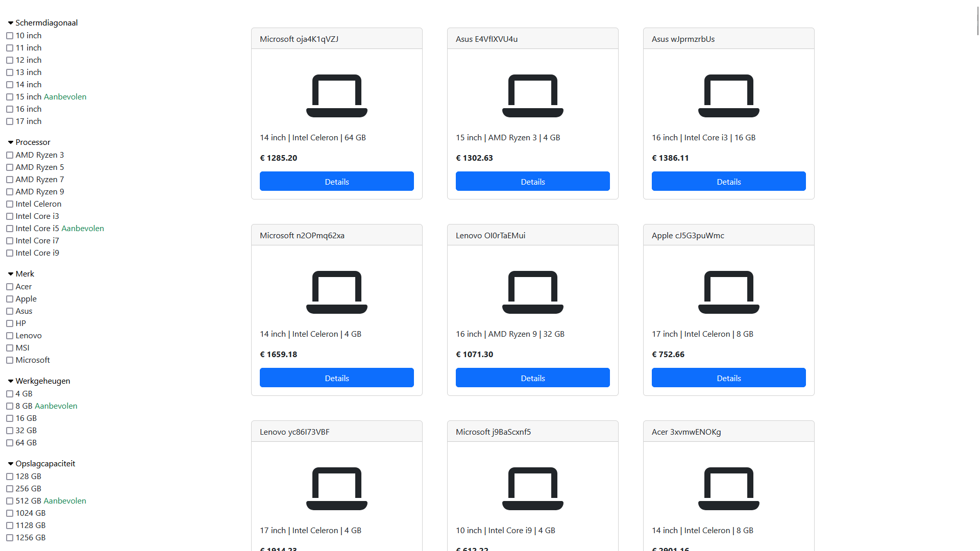Collapse the Schermdiagonaal filter section
The image size is (980, 551).
[x=11, y=23]
